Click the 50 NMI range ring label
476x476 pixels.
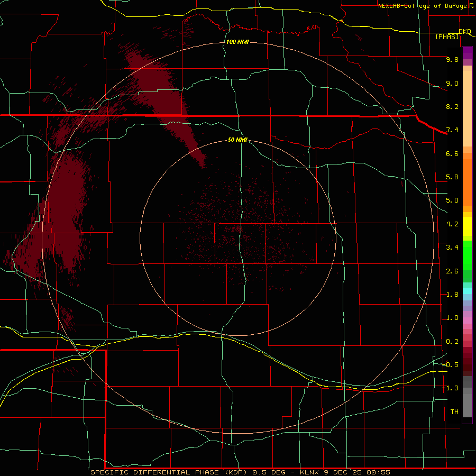pos(237,140)
